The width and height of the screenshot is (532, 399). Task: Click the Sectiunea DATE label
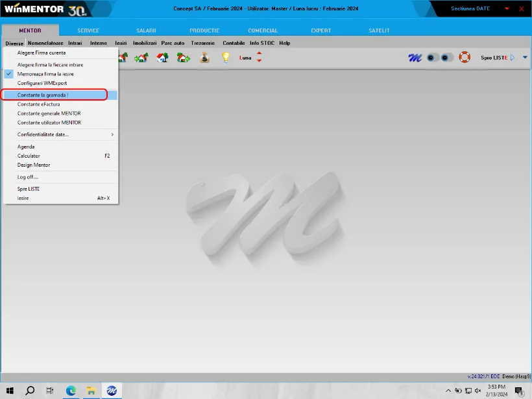[x=470, y=8]
